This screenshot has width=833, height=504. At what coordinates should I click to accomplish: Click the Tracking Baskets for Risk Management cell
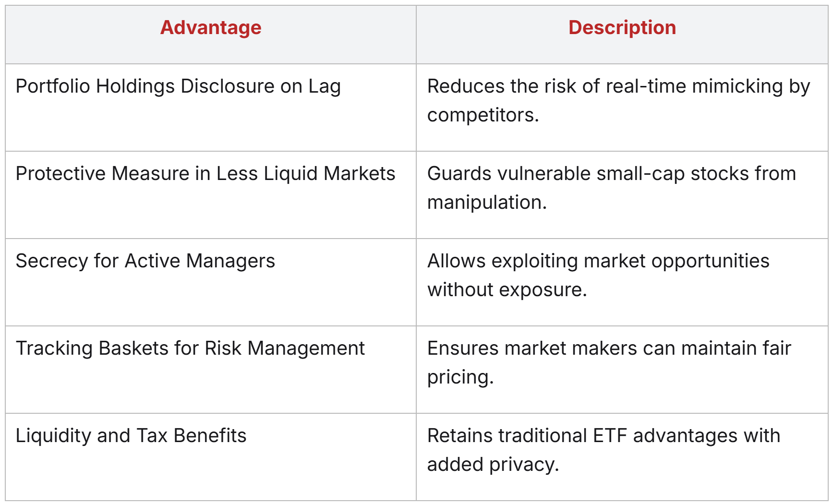(190, 348)
